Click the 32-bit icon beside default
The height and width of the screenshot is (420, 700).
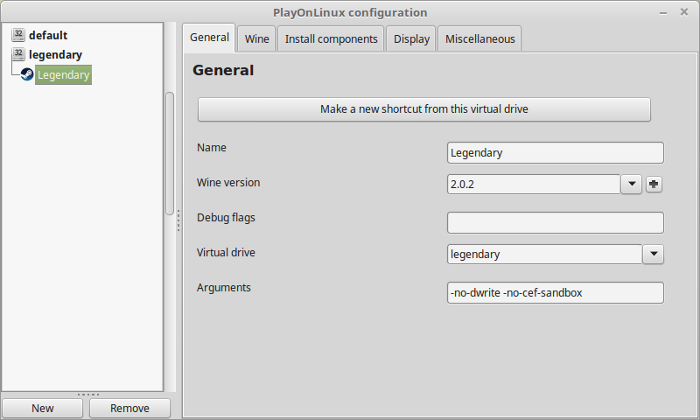(x=18, y=35)
